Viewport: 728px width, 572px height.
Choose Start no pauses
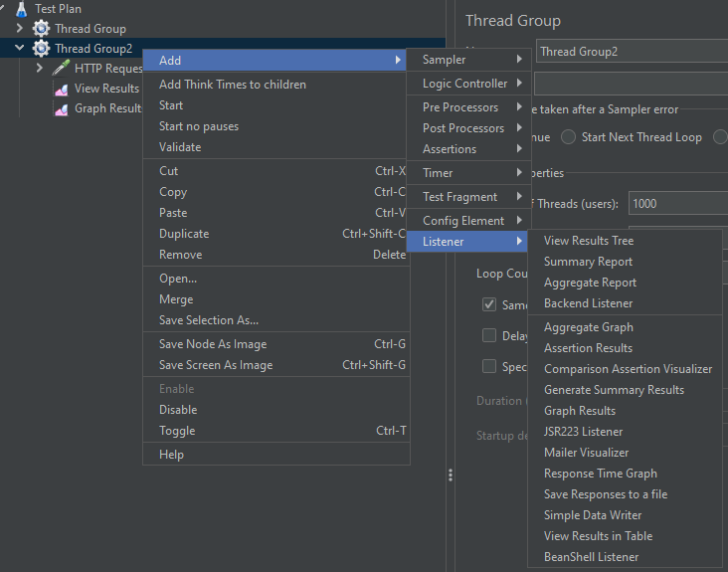point(276,126)
